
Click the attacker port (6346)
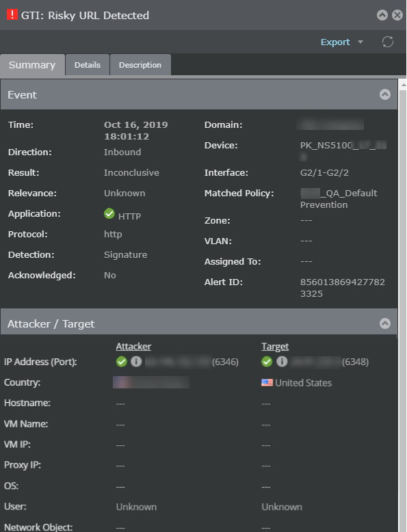coord(226,362)
